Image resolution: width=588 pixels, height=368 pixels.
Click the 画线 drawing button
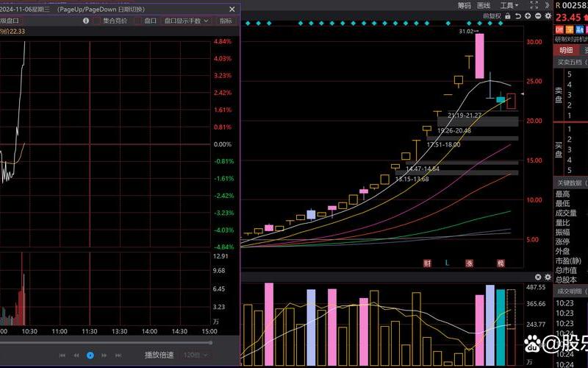click(483, 5)
